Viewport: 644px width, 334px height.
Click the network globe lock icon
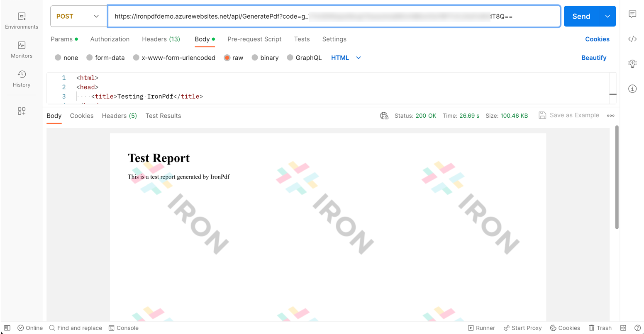[x=384, y=116]
